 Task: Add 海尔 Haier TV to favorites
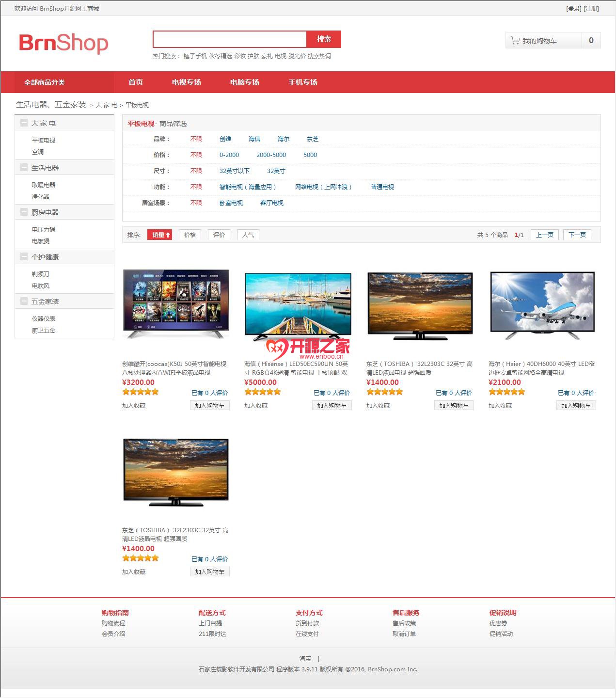500,406
